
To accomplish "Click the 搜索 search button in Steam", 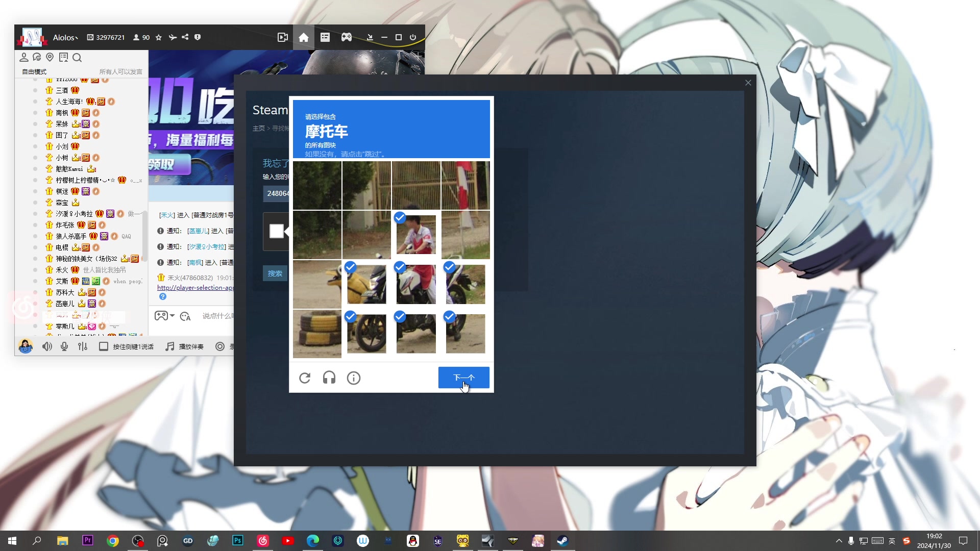I will coord(275,273).
